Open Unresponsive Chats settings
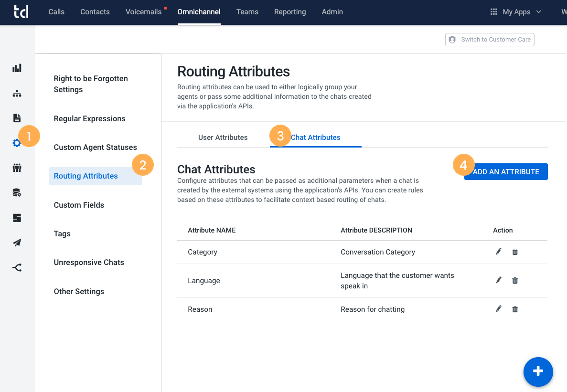 89,262
